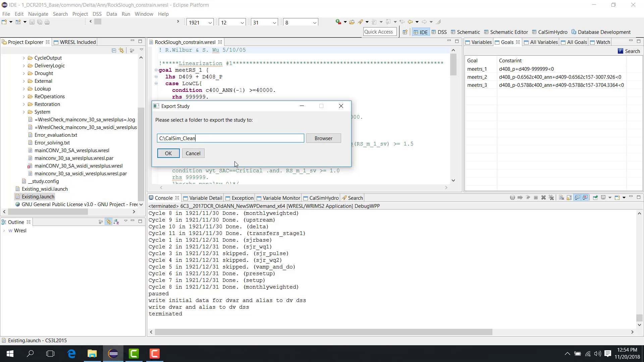Image resolution: width=644 pixels, height=362 pixels.
Task: Switch to the All Goals tab
Action: coord(574,42)
